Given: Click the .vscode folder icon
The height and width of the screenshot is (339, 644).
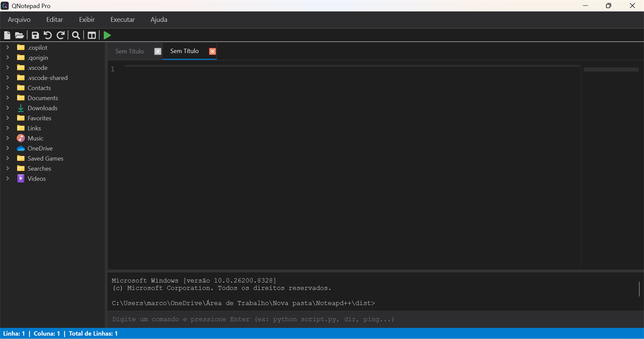Looking at the screenshot, I should click(21, 68).
